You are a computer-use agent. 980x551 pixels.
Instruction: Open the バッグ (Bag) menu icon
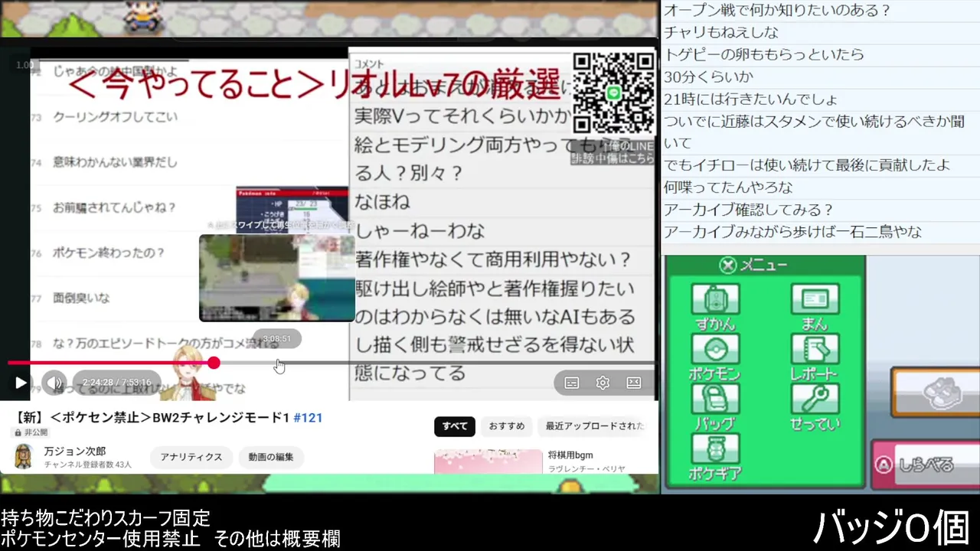tap(715, 407)
